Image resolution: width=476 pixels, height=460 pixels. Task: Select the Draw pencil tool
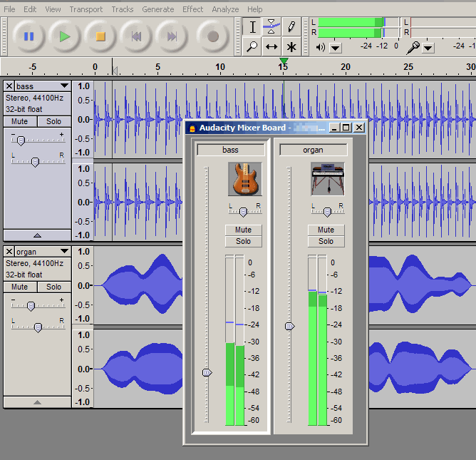click(291, 27)
